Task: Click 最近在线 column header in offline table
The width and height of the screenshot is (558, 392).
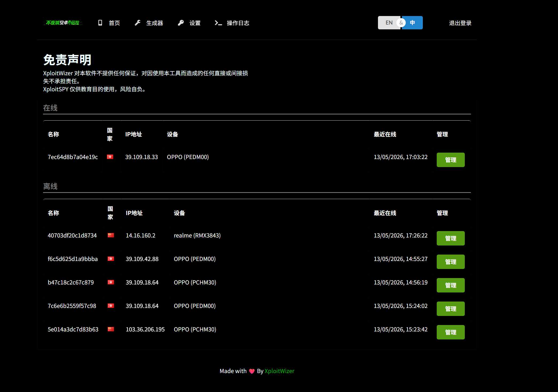Action: pyautogui.click(x=385, y=213)
